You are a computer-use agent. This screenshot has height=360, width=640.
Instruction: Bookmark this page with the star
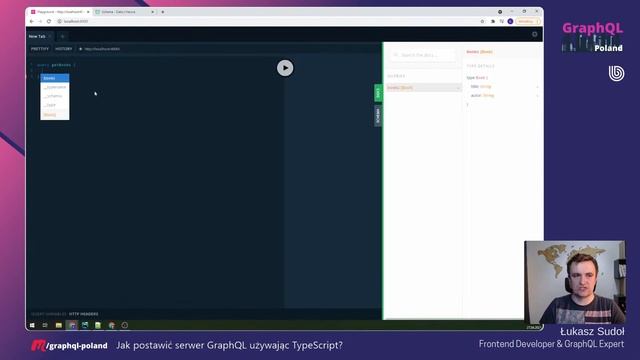(482, 21)
